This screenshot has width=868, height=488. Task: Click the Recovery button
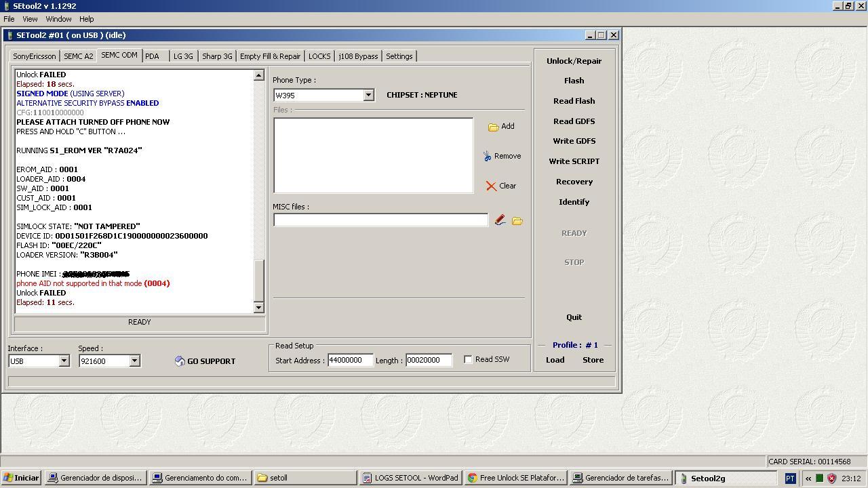pos(574,182)
